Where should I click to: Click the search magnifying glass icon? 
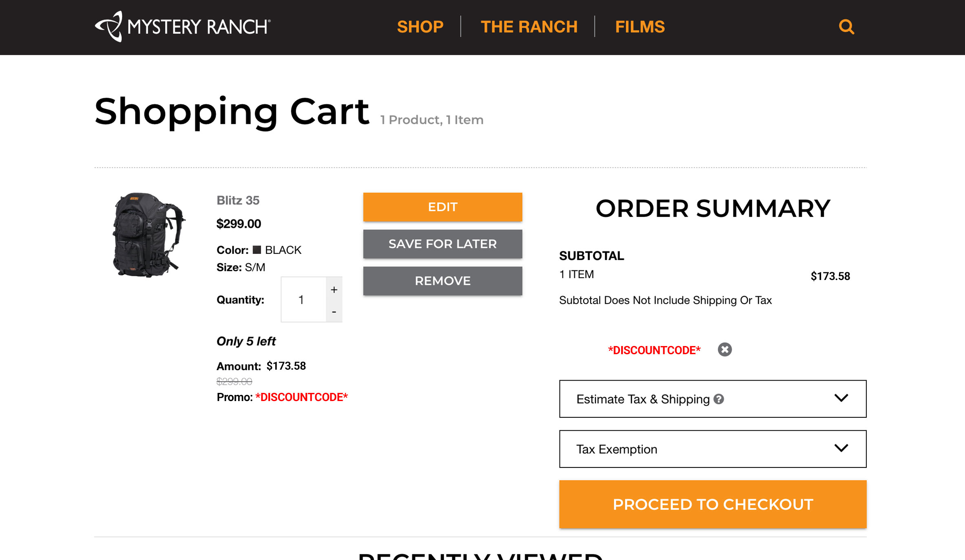(x=846, y=26)
